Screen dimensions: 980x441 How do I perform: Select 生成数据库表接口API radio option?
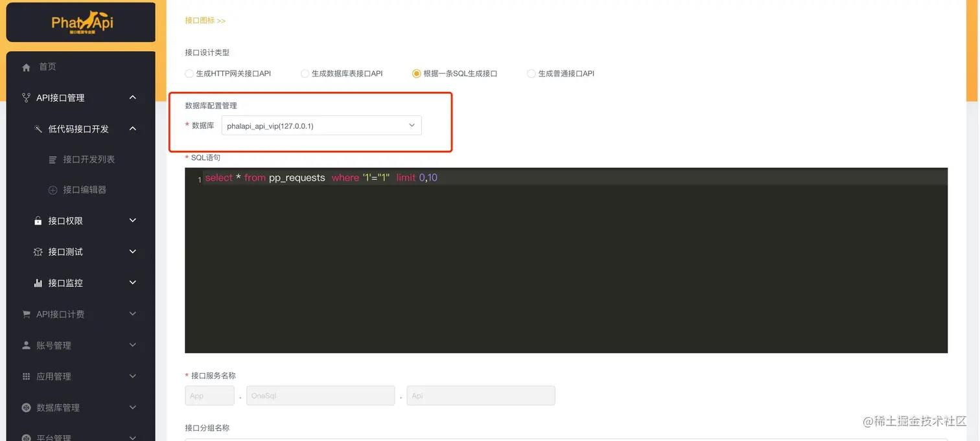pos(305,74)
